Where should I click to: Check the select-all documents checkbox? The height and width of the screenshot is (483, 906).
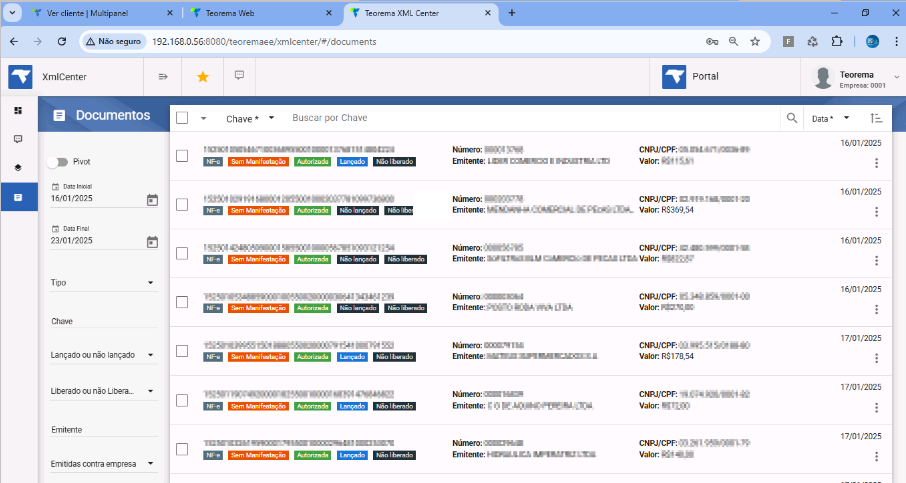point(182,118)
